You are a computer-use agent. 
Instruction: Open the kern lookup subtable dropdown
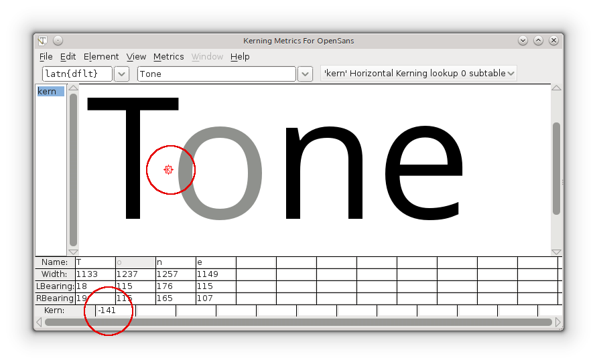tap(511, 74)
